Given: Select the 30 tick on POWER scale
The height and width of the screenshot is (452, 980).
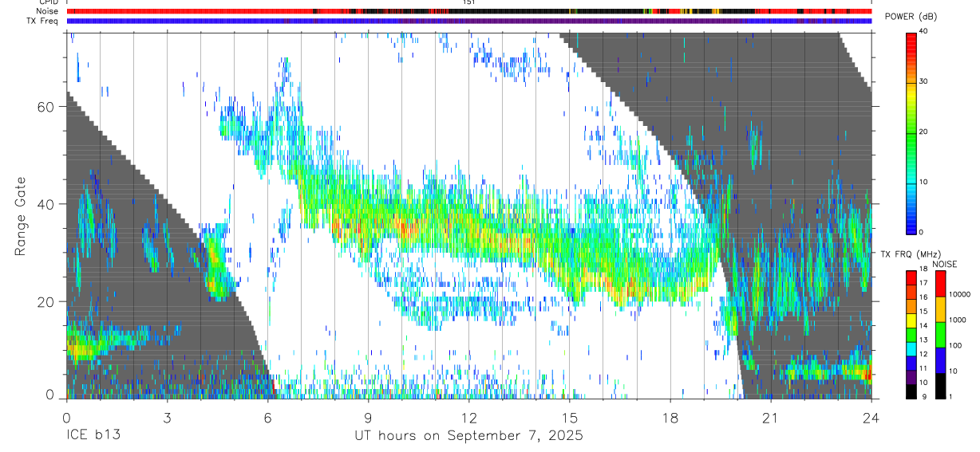Looking at the screenshot, I should click(x=923, y=82).
